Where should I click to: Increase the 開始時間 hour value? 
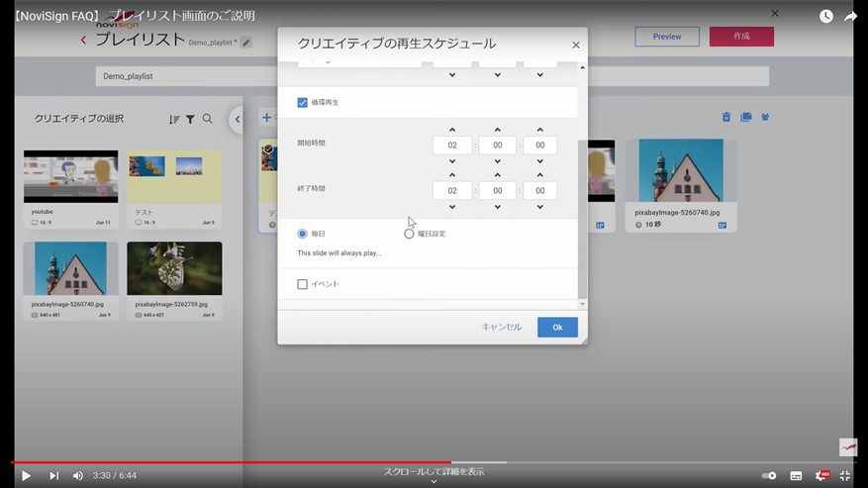click(x=452, y=130)
